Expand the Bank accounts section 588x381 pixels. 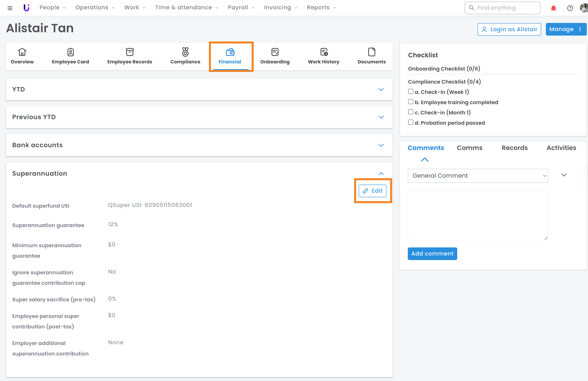point(381,145)
